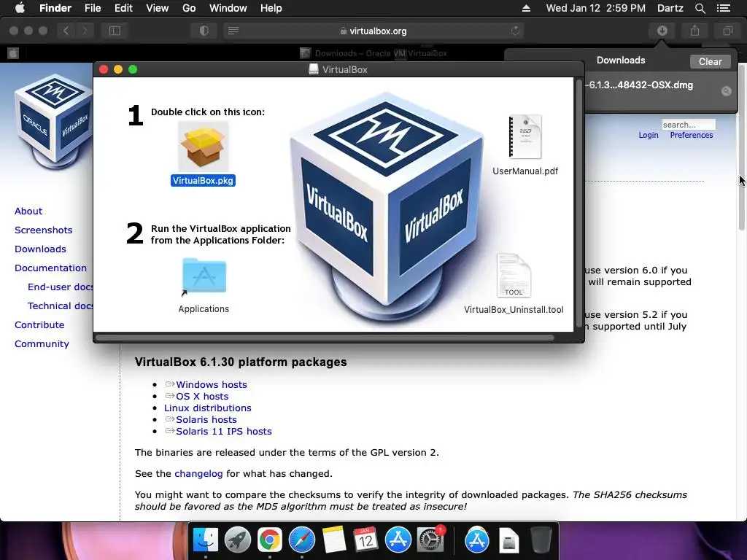Click the website search field
Image resolution: width=747 pixels, height=560 pixels.
(689, 125)
